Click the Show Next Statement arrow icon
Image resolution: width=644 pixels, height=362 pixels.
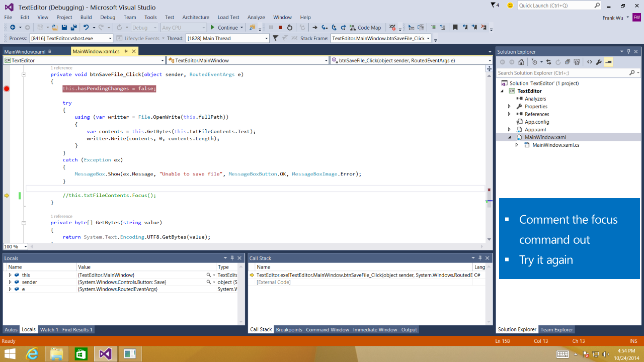click(x=315, y=28)
